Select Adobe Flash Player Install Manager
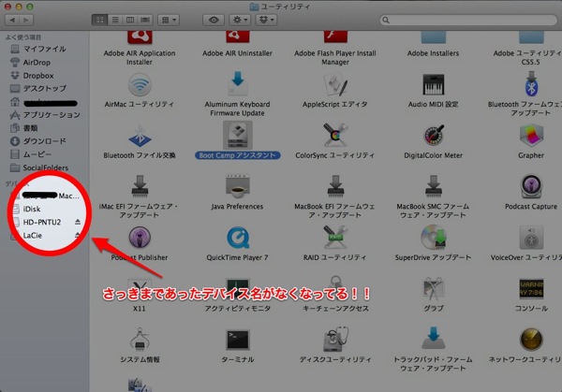The height and width of the screenshot is (392, 562). [335, 37]
